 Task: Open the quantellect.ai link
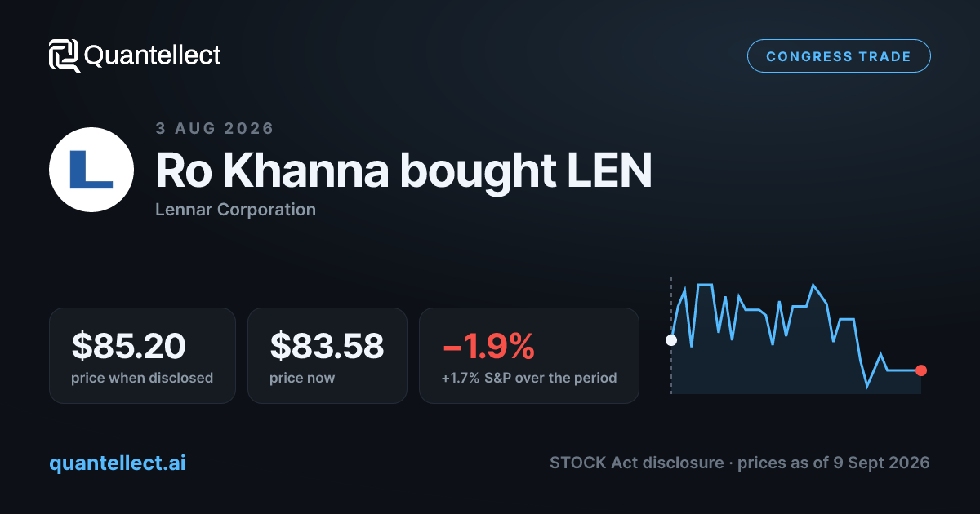[x=118, y=463]
